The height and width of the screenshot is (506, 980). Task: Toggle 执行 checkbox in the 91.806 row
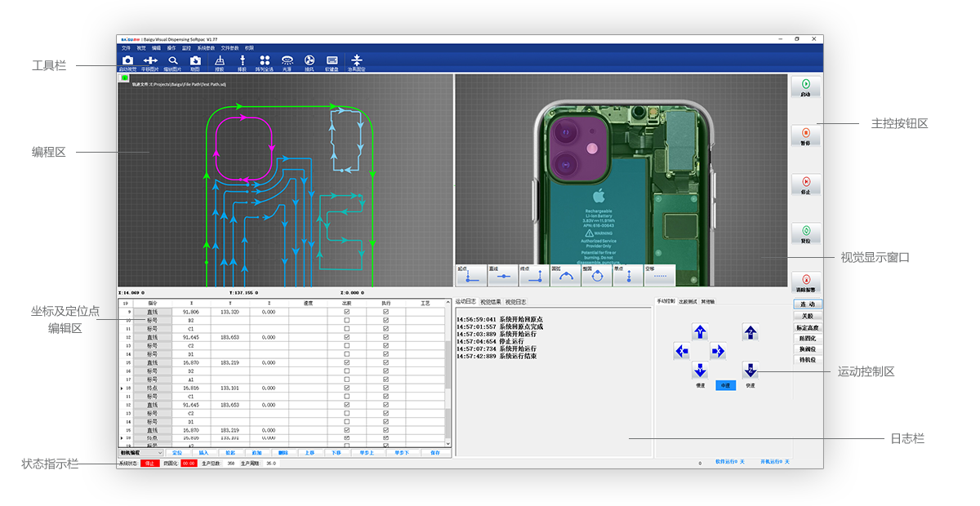pos(385,312)
